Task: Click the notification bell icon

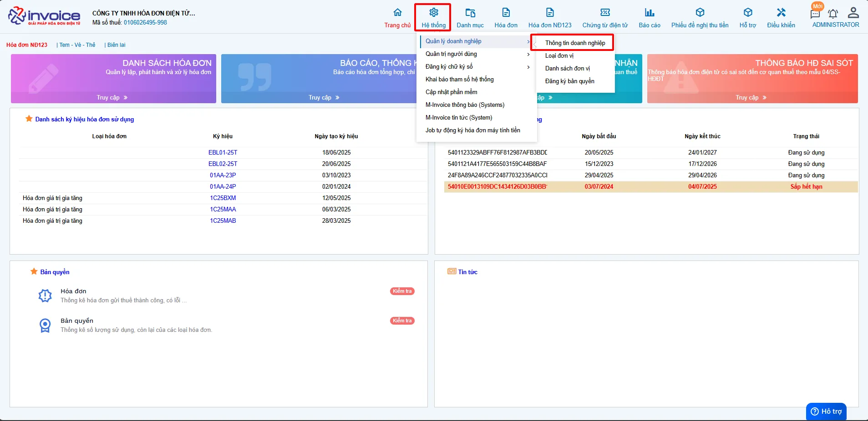Action: click(x=833, y=14)
